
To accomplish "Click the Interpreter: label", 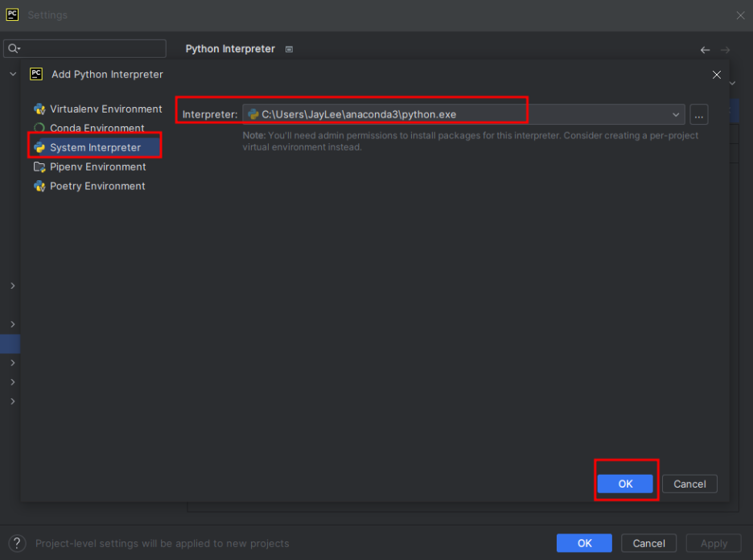I will coord(210,114).
